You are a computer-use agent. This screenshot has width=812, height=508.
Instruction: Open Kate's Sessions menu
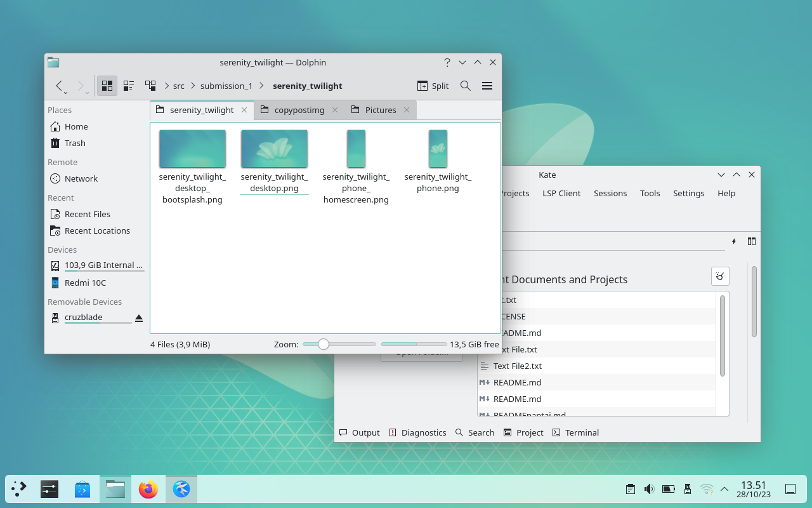(610, 193)
